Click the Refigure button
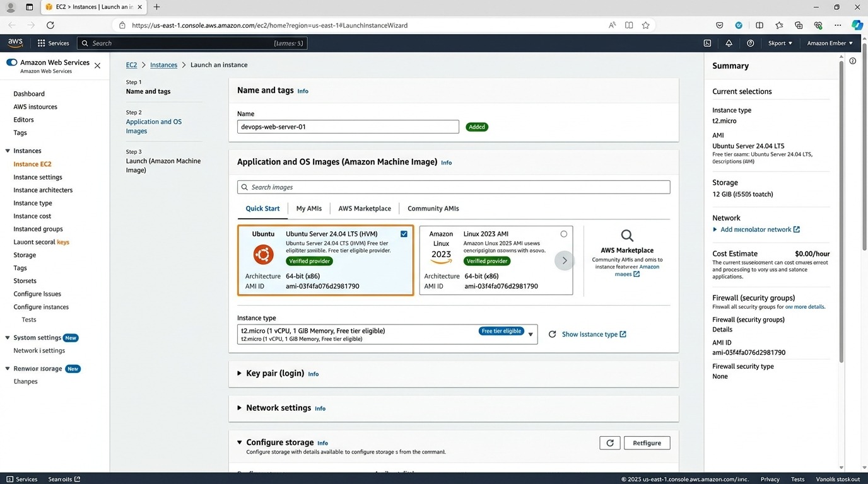The image size is (868, 484). click(x=647, y=443)
